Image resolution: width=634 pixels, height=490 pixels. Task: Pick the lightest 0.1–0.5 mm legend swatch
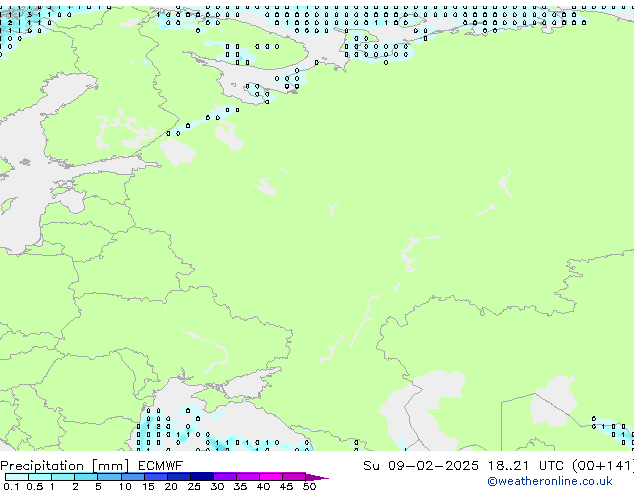click(17, 477)
